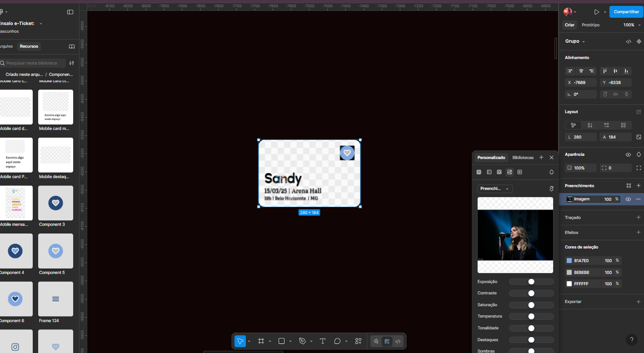This screenshot has width=644, height=353.
Task: Align selection to the top
Action: pos(605,71)
